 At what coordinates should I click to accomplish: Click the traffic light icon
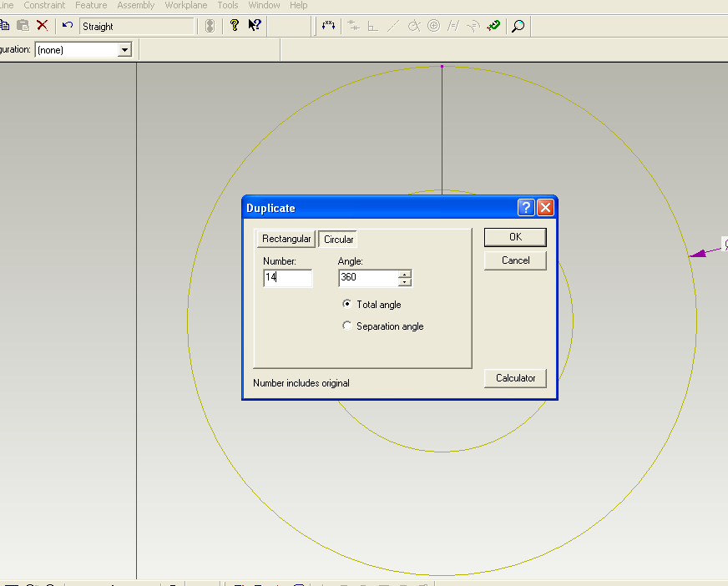(x=210, y=26)
